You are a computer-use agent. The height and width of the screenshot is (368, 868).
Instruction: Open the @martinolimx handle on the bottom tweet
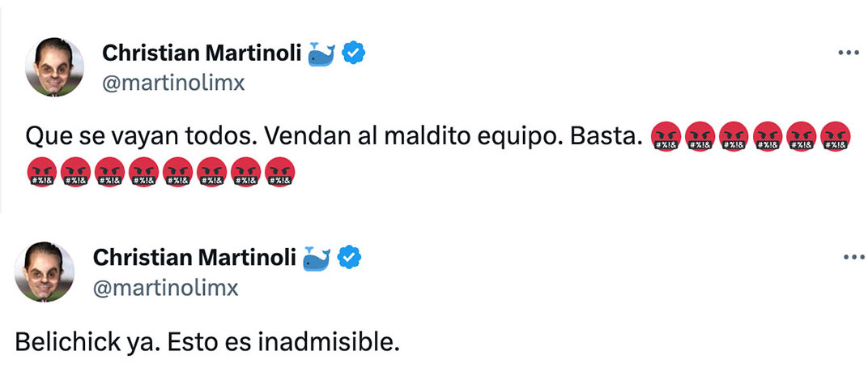166,287
